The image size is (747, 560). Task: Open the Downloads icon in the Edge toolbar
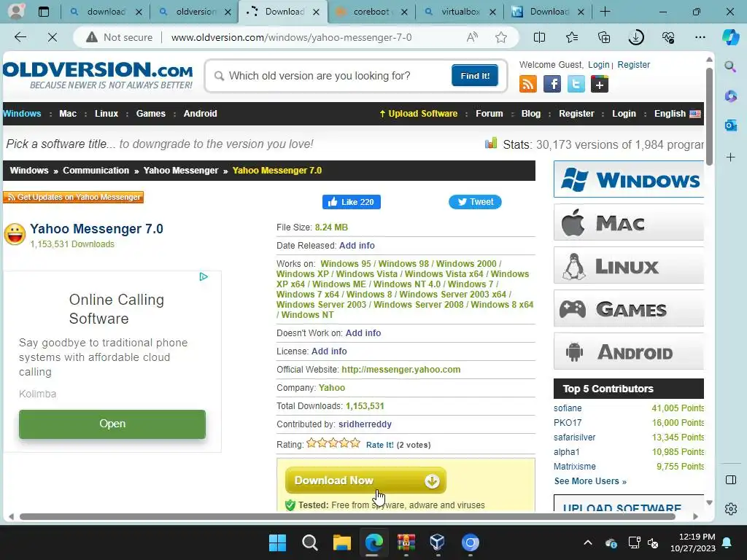pyautogui.click(x=636, y=37)
